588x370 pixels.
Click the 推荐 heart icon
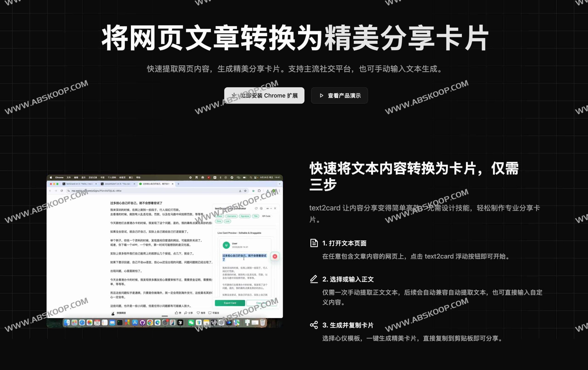point(198,313)
